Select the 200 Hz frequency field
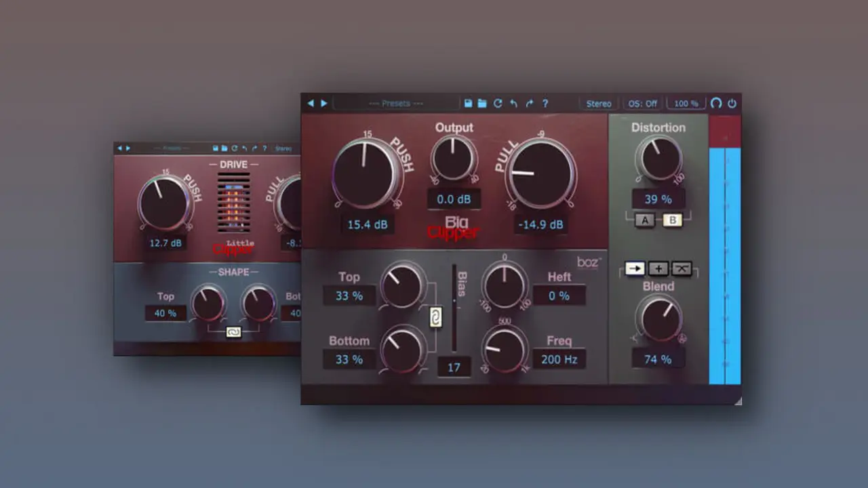868x488 pixels. pos(559,359)
